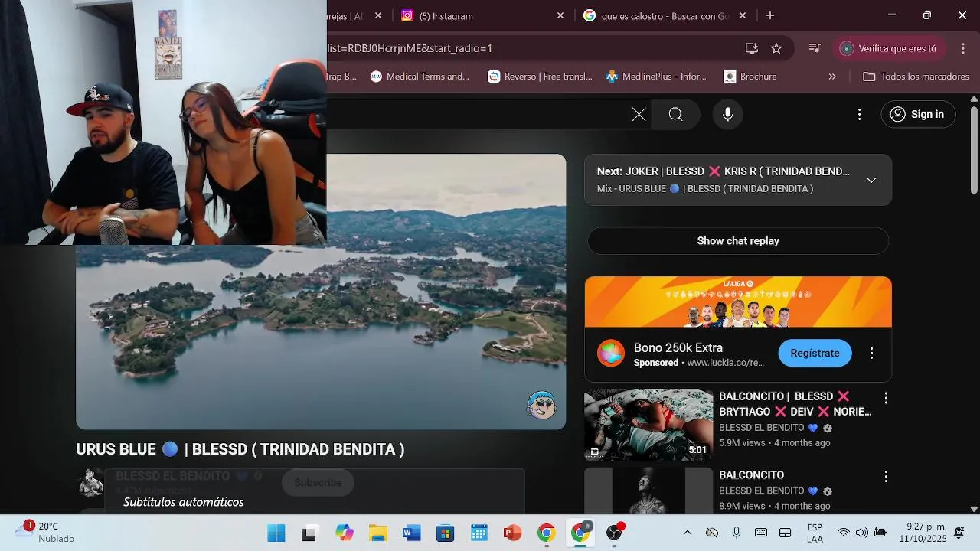980x551 pixels.
Task: Click the microphone tray icon
Action: coord(737,533)
